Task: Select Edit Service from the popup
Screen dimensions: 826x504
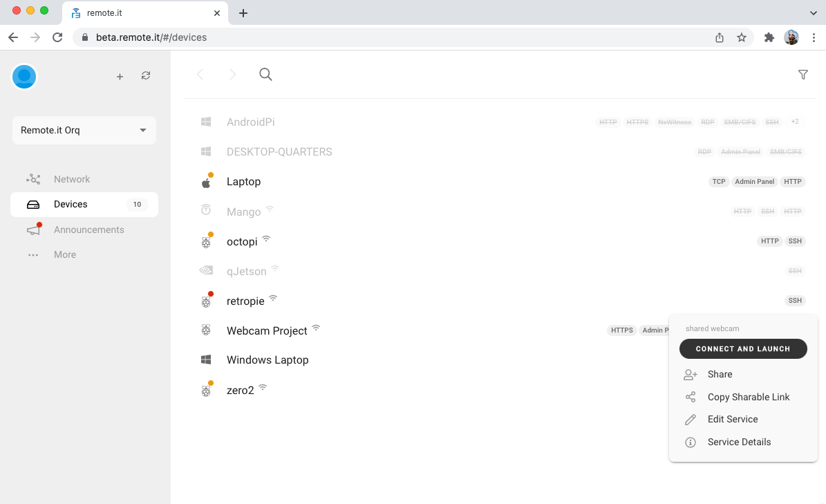Action: point(743,420)
